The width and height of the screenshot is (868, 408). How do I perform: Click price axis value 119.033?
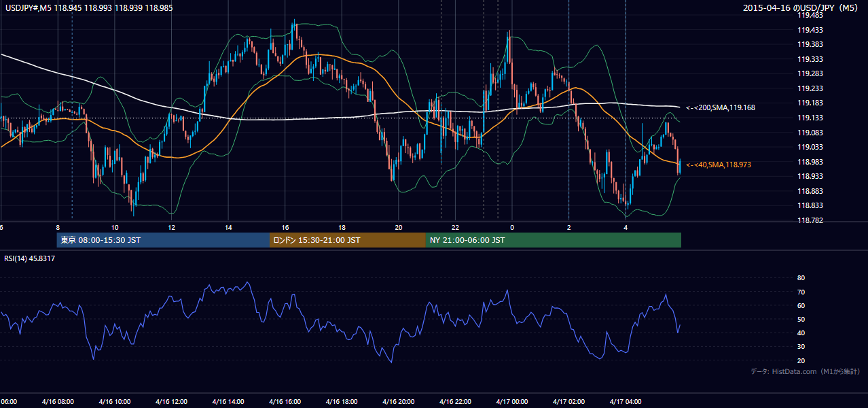810,147
